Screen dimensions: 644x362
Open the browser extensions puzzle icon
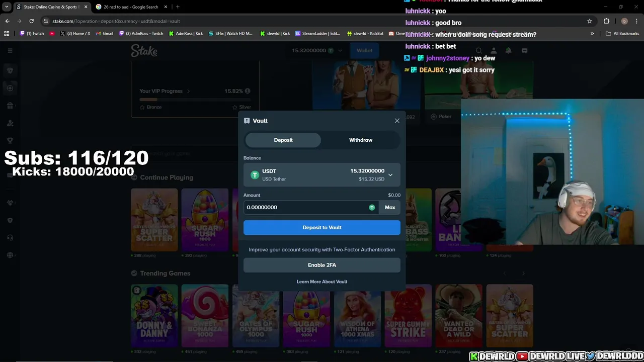coord(606,21)
